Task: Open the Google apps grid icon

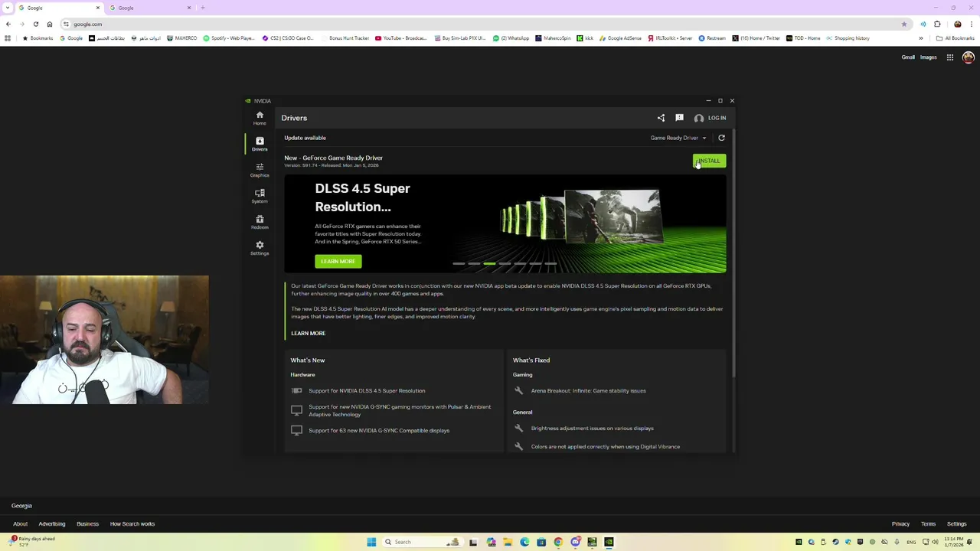Action: (x=950, y=57)
